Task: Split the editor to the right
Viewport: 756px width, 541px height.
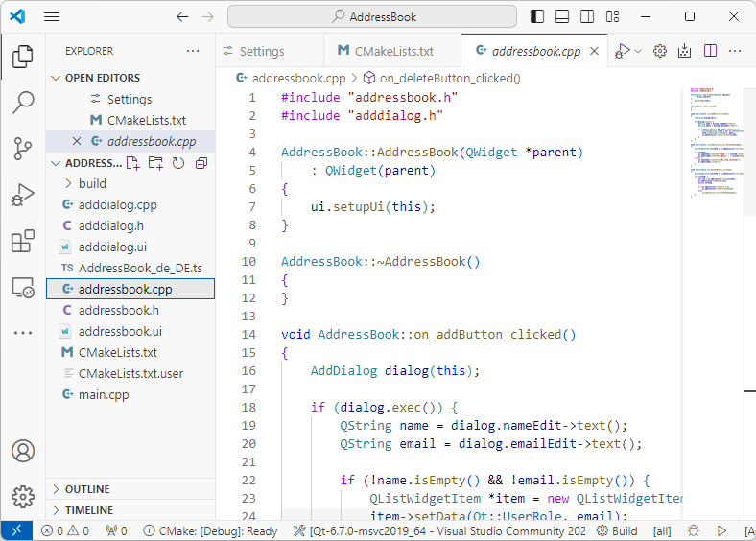Action: point(711,51)
